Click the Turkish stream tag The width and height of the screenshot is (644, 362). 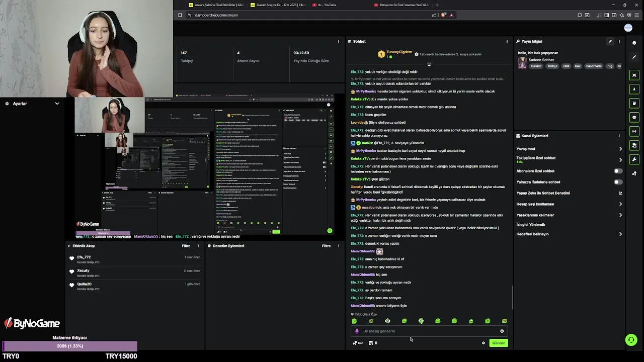tap(536, 66)
